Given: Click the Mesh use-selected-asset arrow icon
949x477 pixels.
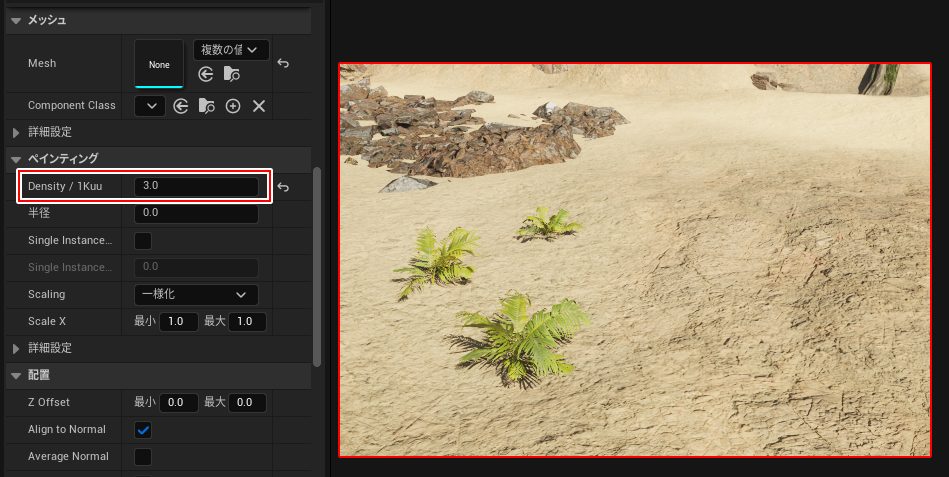Looking at the screenshot, I should 206,74.
